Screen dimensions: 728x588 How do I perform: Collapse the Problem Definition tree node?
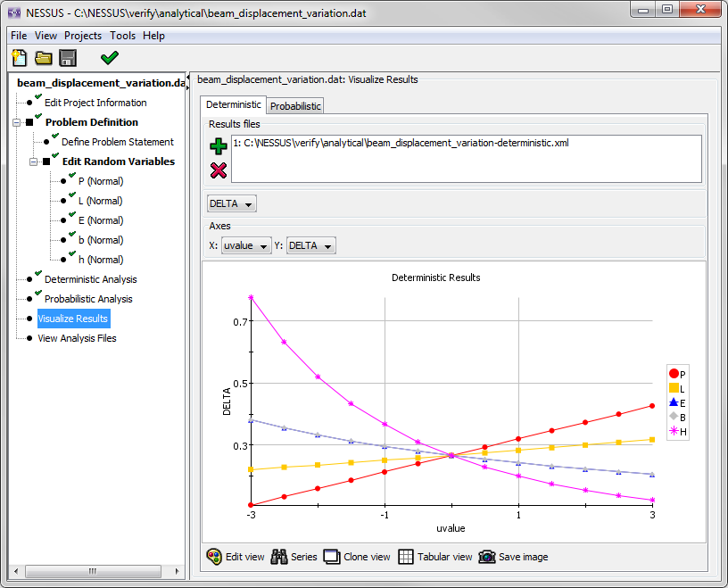[x=17, y=122]
